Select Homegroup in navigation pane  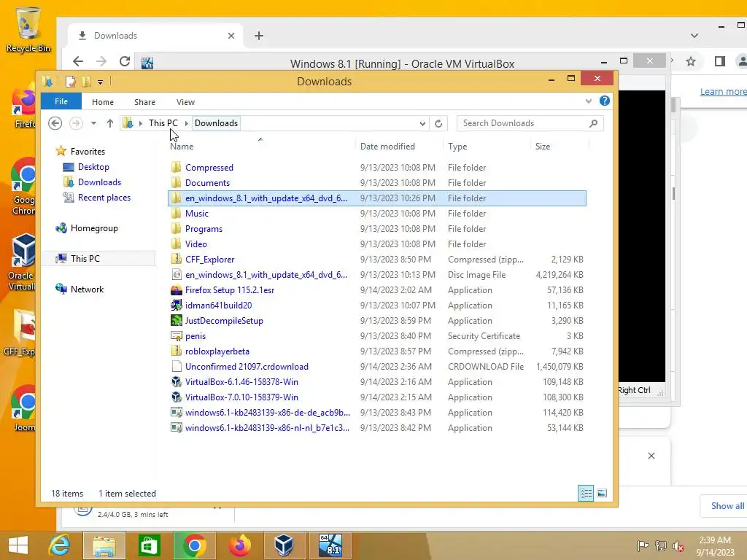click(94, 228)
